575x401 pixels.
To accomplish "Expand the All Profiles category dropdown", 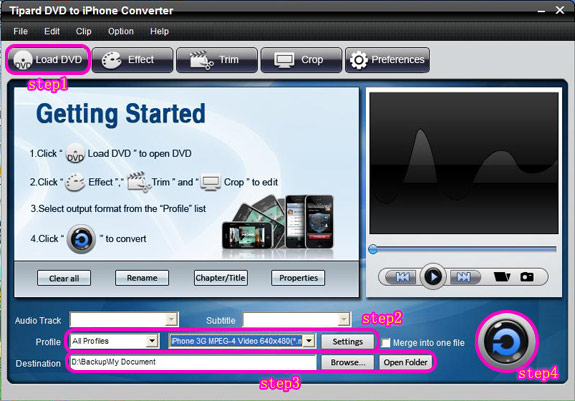I will 152,341.
